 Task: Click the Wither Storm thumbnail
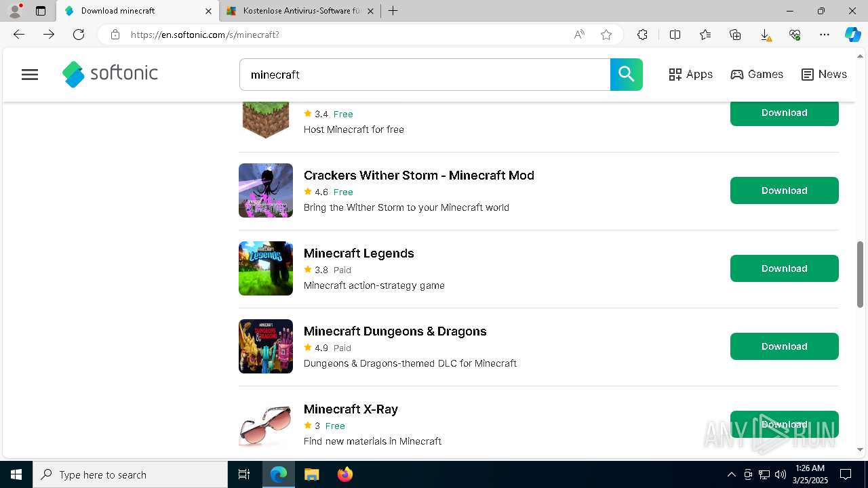pos(266,190)
